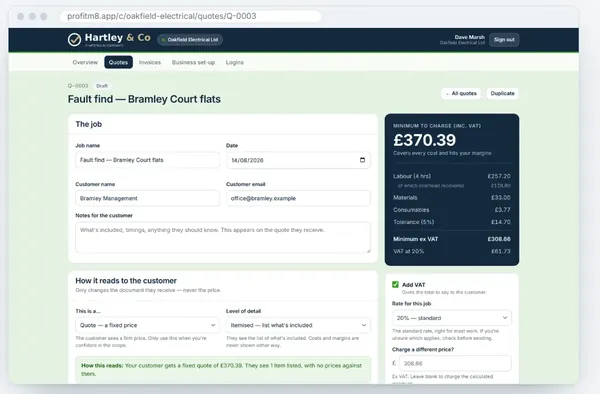Viewport: 600px width, 394px height.
Task: Edit the Customer name field
Action: (x=147, y=198)
